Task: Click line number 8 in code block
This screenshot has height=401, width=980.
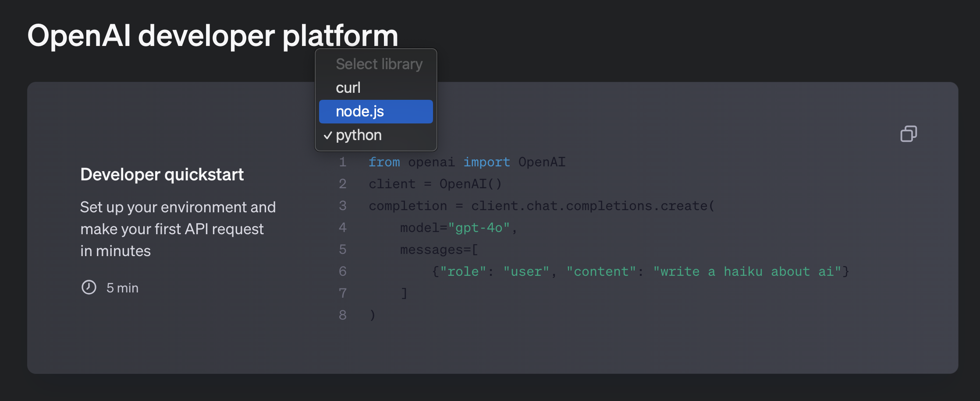Action: pos(343,315)
